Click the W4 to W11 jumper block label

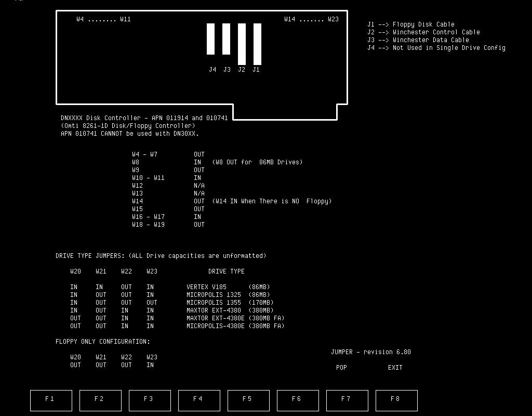coord(103,19)
